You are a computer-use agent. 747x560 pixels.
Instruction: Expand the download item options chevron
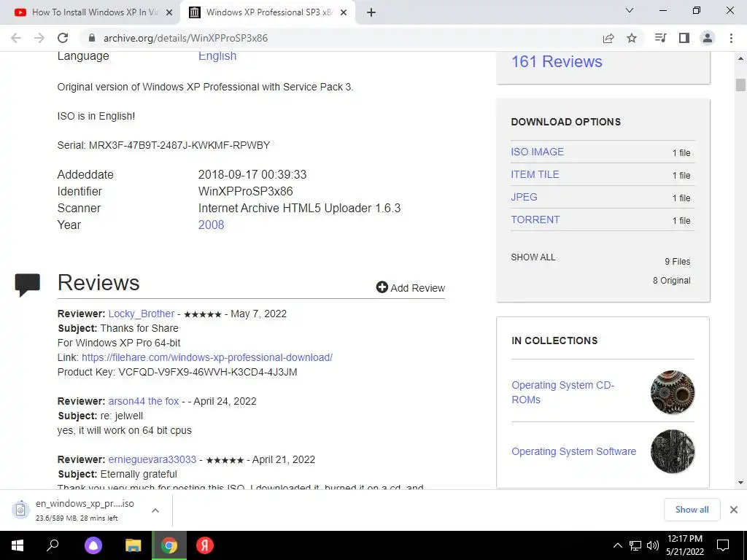tap(155, 510)
